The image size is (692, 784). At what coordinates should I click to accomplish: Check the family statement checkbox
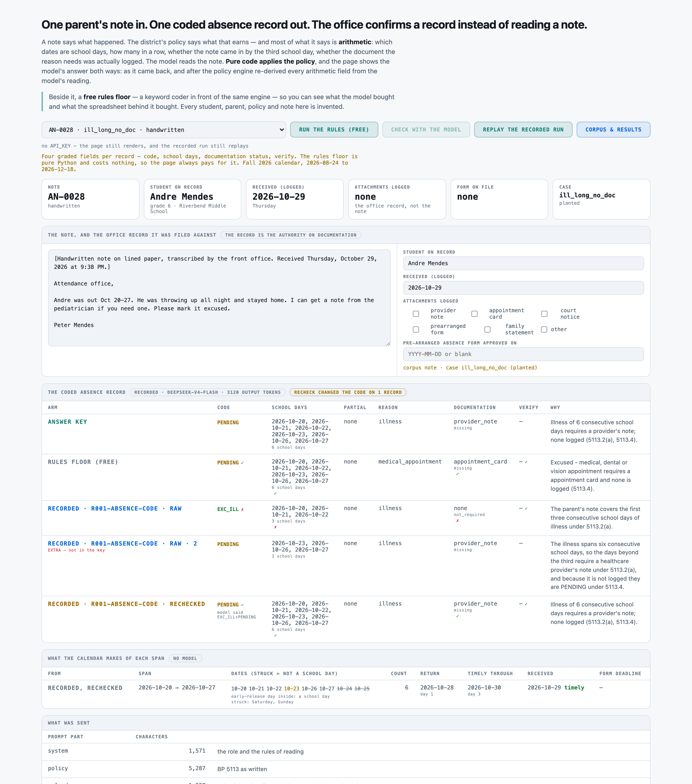(x=487, y=330)
